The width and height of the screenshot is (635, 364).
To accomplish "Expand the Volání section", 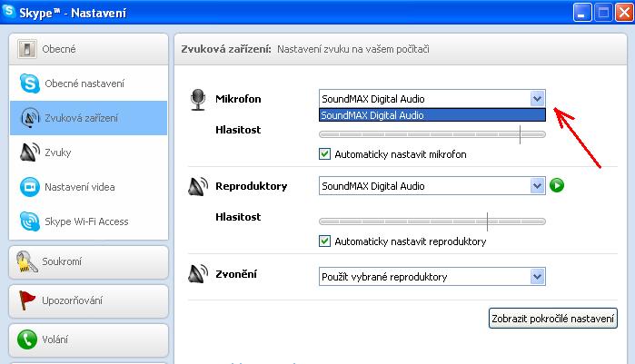I will click(x=88, y=339).
